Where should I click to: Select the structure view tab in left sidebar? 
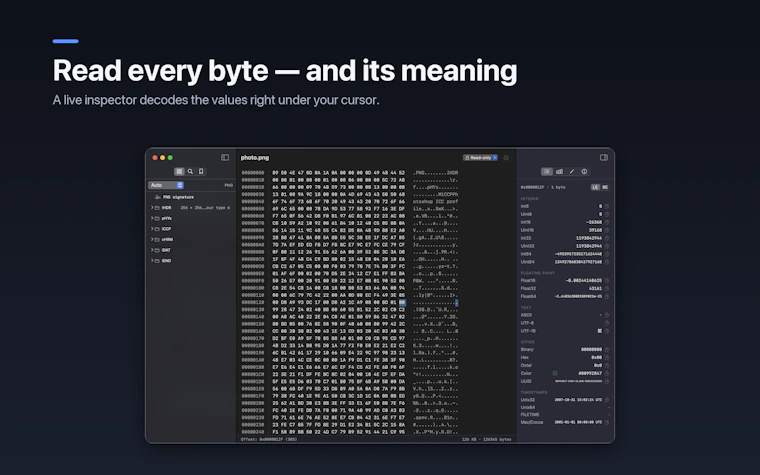(x=179, y=172)
